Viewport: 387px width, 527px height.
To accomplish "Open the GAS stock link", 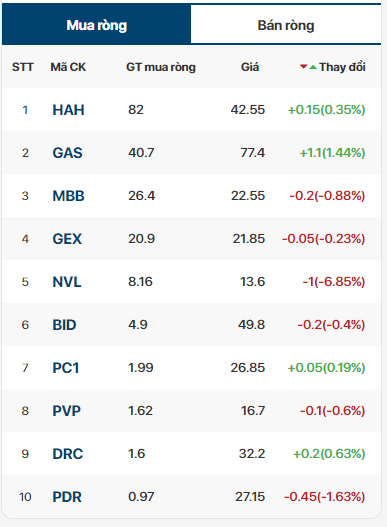I will coord(68,153).
